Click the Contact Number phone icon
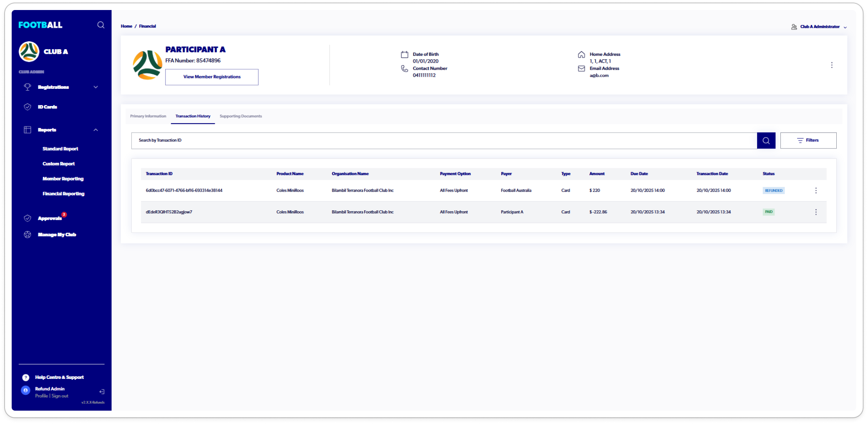868x424 pixels. (x=404, y=68)
